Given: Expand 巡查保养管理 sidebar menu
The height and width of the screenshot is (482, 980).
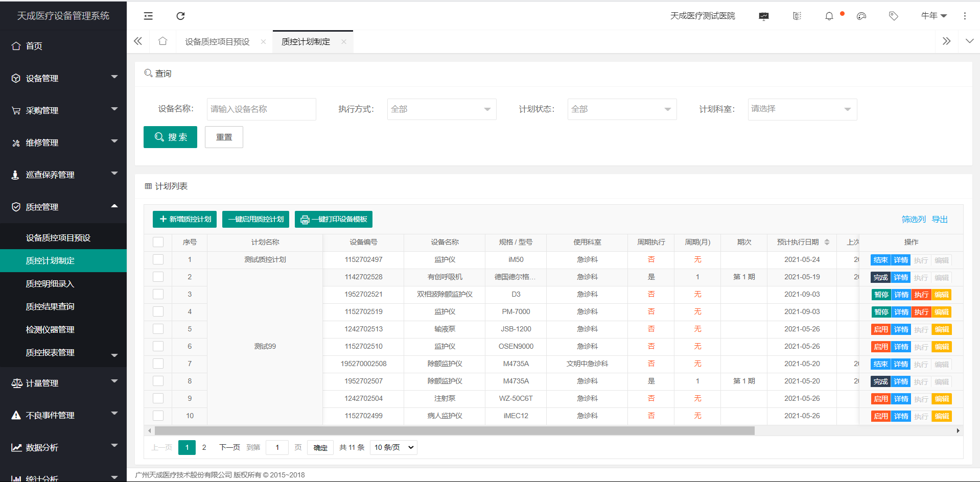Looking at the screenshot, I should [63, 175].
